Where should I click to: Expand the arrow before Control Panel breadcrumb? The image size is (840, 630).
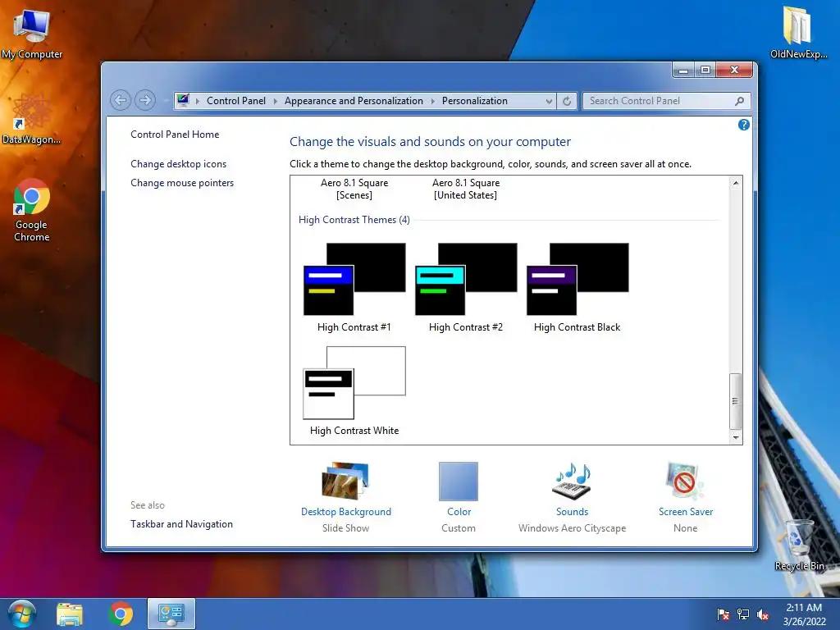(197, 101)
